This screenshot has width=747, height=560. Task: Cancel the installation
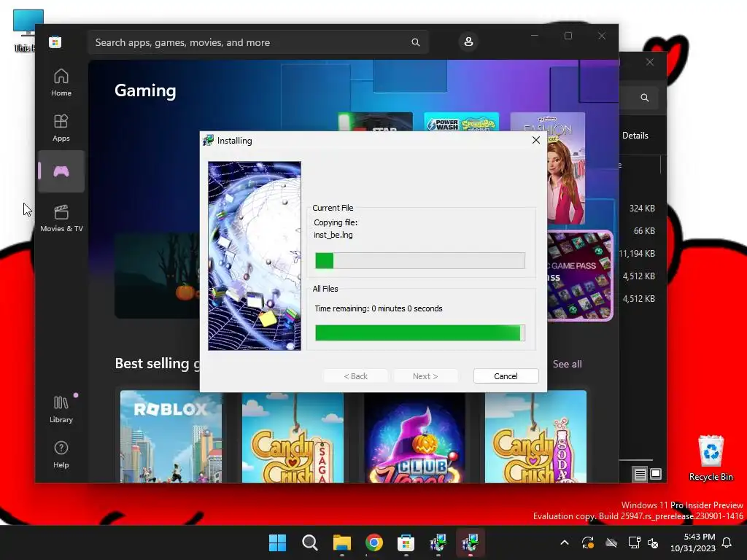coord(506,376)
